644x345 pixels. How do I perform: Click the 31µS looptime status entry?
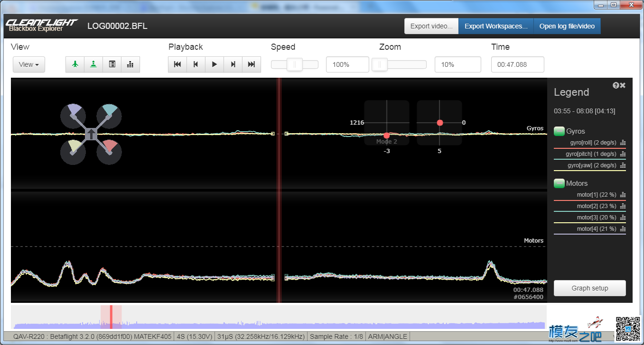[261, 336]
